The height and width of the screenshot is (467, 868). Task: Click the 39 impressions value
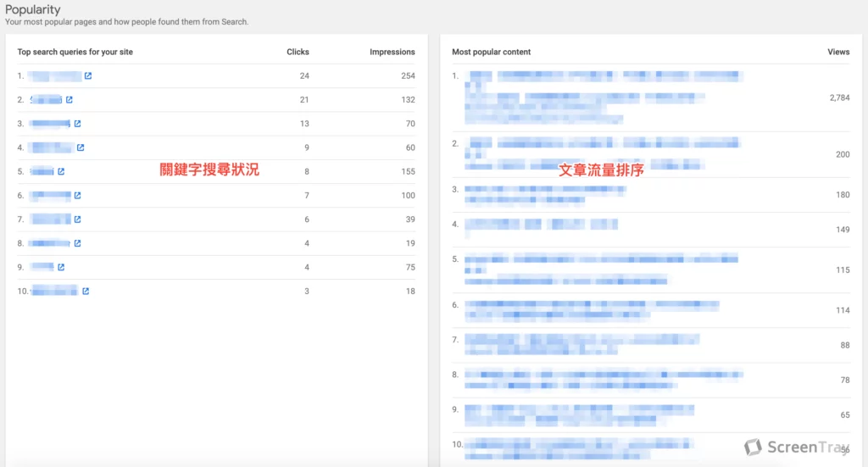click(410, 220)
